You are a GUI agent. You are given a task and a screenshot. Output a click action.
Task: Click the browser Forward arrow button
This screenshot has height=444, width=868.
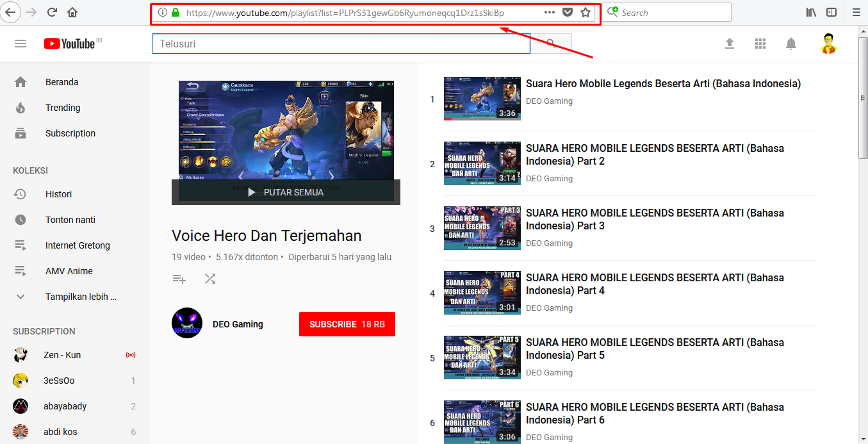(x=31, y=12)
